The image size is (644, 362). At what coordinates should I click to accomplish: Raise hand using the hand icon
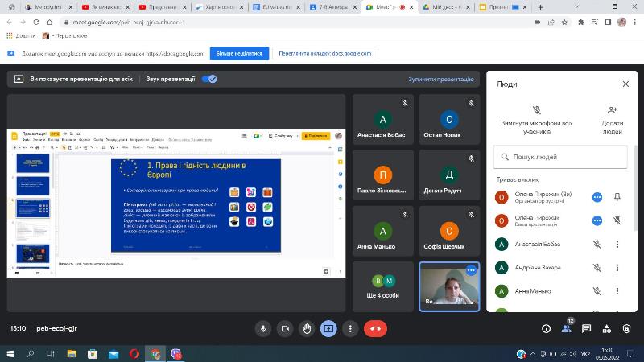[x=307, y=328]
